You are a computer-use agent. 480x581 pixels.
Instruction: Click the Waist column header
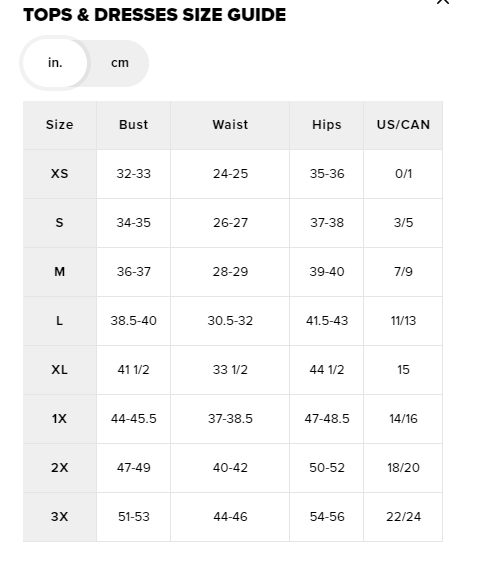point(230,125)
